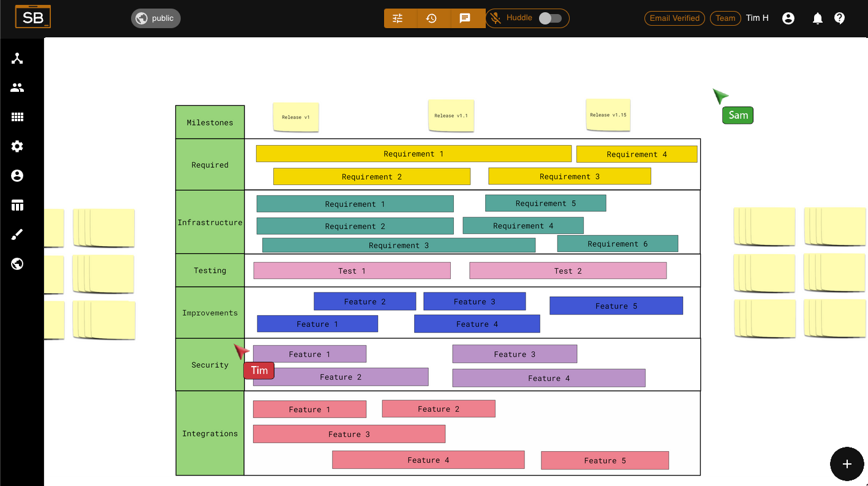Click the round plus add button
Screen dimensions: 868x486
pos(847,464)
